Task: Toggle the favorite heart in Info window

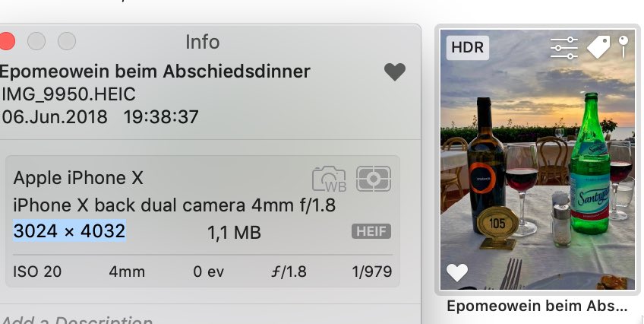Action: 394,72
